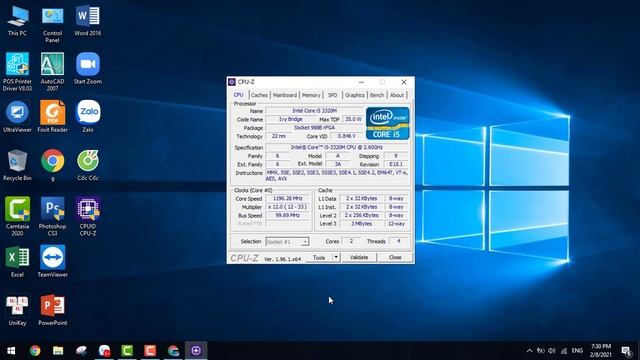Click the Intel Core i5 logo in CPU-Z
640x360 pixels.
pos(387,123)
